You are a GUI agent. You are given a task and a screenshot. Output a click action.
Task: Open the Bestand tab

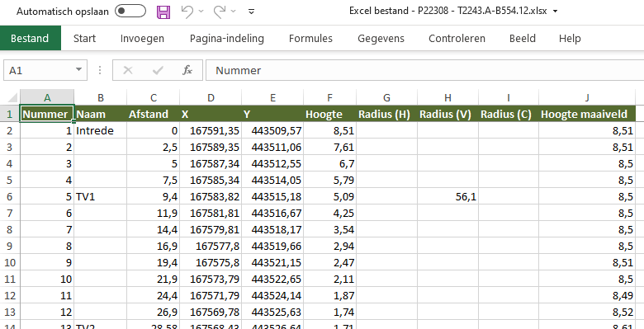click(x=30, y=38)
